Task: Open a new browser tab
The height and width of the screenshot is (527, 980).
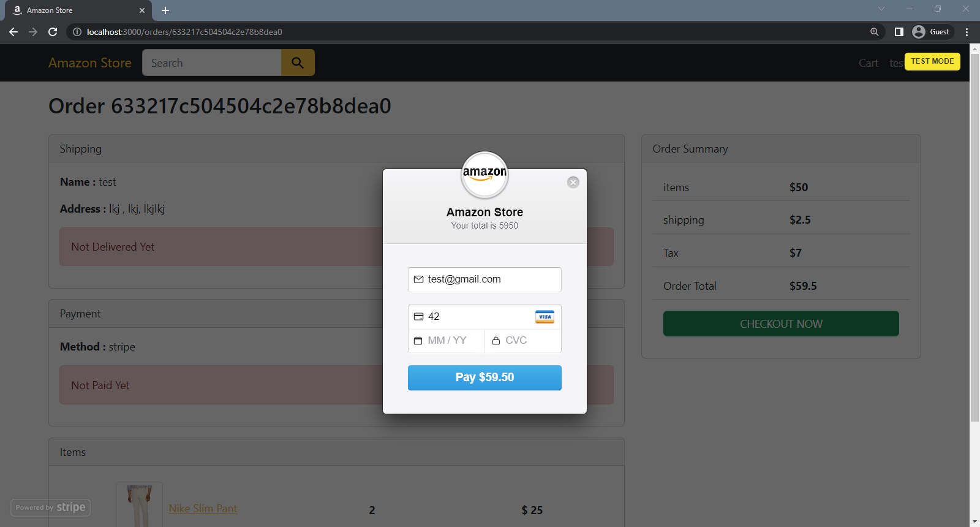Action: click(165, 10)
